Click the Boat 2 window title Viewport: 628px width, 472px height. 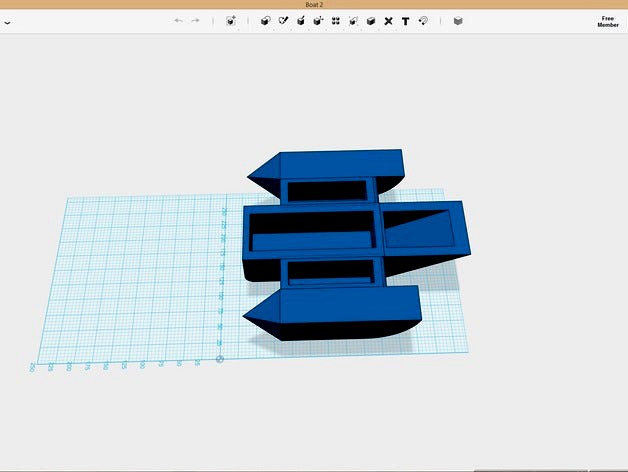[x=314, y=5]
